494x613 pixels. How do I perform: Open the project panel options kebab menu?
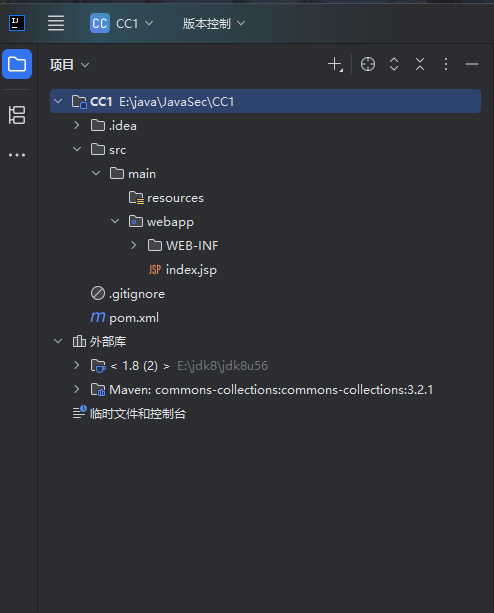(446, 64)
